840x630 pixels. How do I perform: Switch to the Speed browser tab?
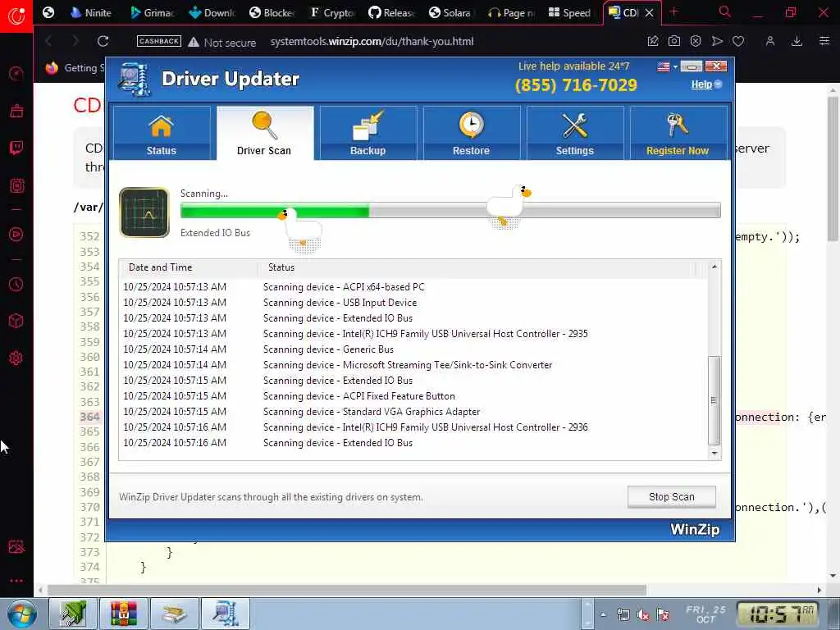[x=570, y=12]
